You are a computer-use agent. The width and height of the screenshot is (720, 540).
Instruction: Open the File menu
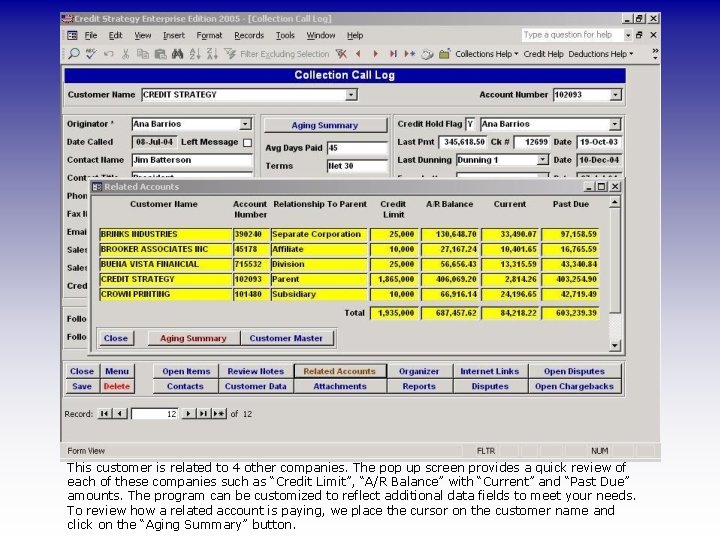click(91, 35)
